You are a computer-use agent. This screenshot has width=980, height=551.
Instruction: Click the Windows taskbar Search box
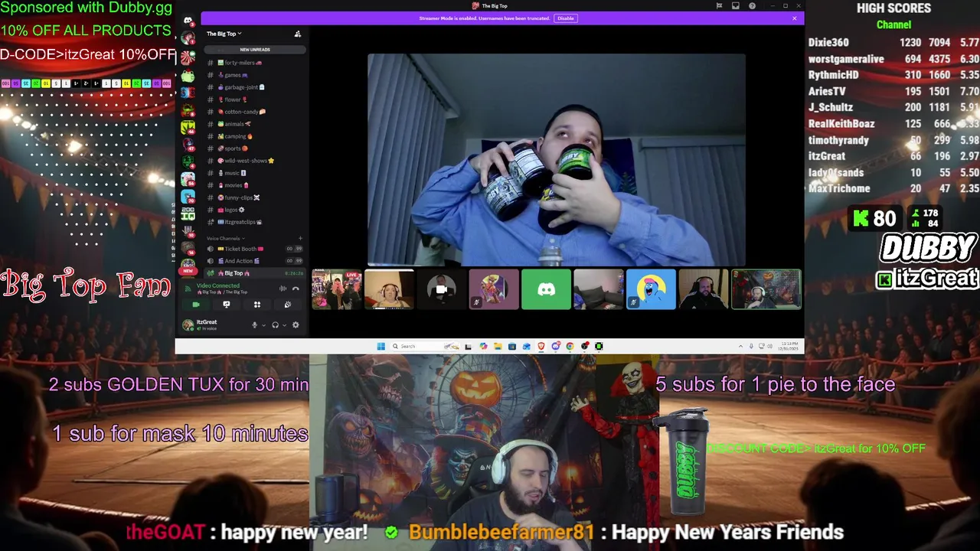[x=425, y=346]
